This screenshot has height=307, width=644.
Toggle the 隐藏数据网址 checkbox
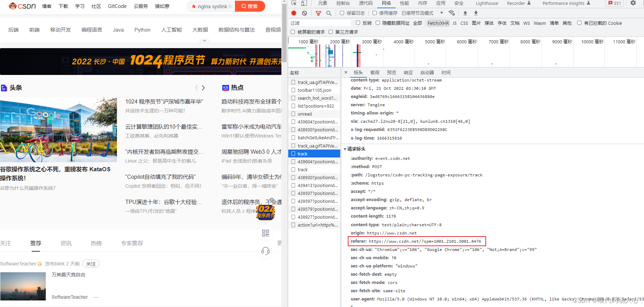coord(377,23)
